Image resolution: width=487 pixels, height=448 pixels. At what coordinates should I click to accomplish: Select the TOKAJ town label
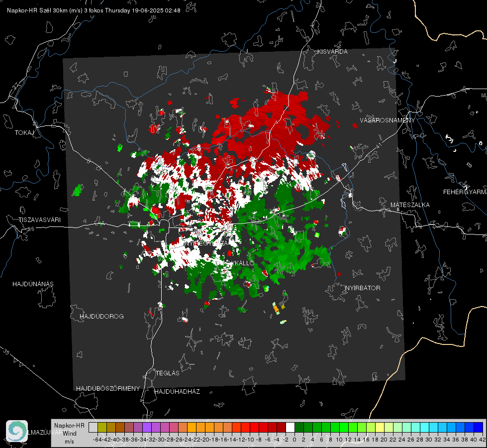coord(24,133)
